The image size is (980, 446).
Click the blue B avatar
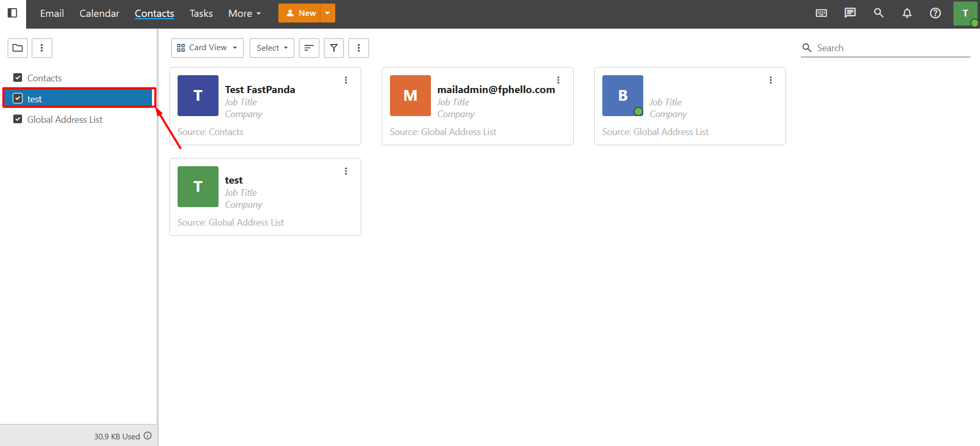click(623, 96)
